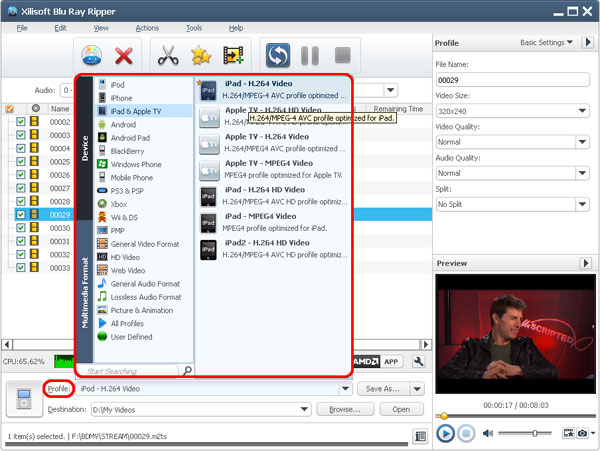Uncheck the 00029 title checkbox
600x451 pixels.
(21, 215)
